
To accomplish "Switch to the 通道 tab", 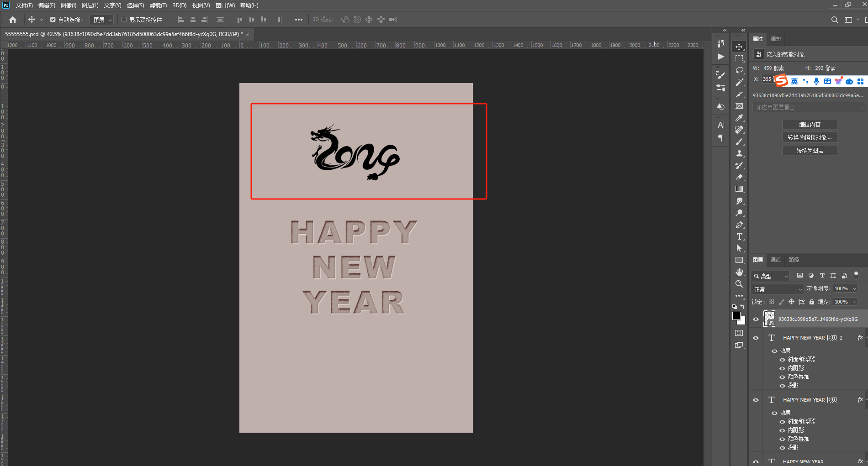I will click(x=776, y=260).
